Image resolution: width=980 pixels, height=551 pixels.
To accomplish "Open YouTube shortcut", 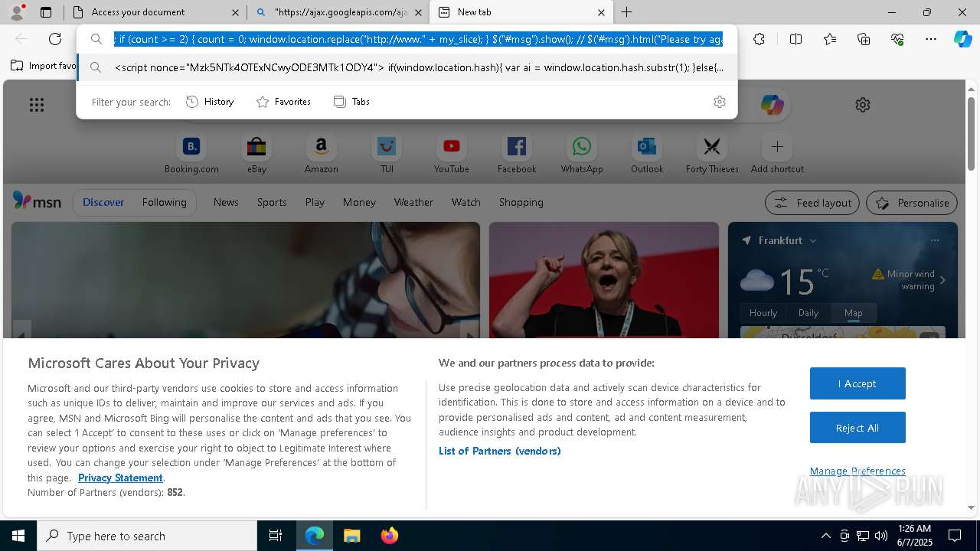I will (452, 153).
